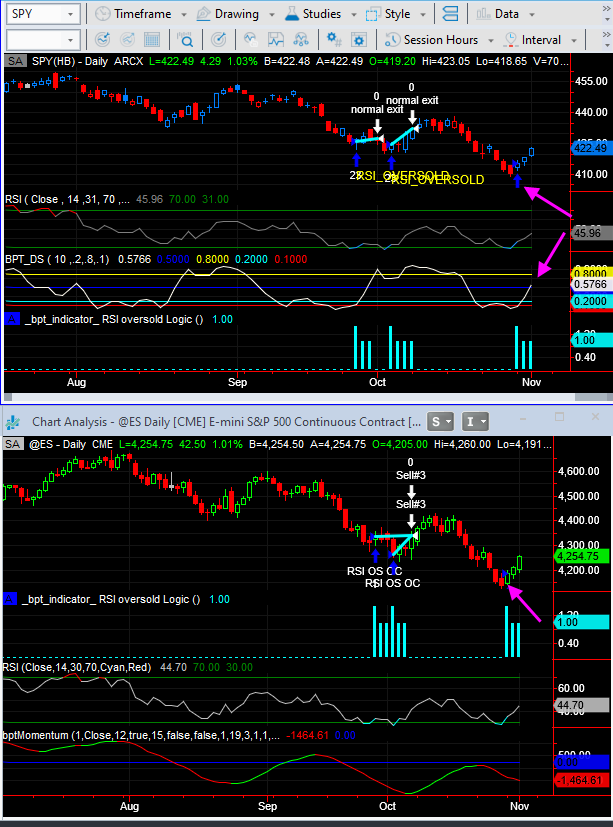Click the blue 0.00 bptMomentum level marker
The height and width of the screenshot is (827, 613).
[x=582, y=762]
